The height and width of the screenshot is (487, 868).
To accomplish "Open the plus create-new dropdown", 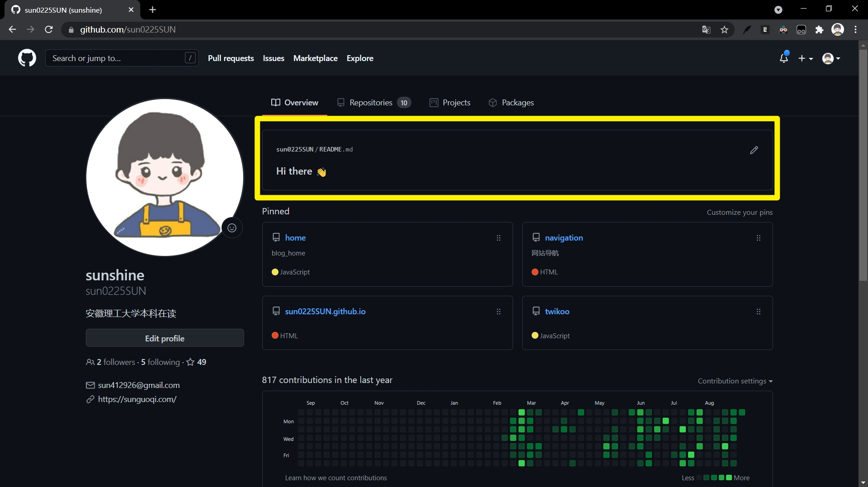I will (806, 58).
